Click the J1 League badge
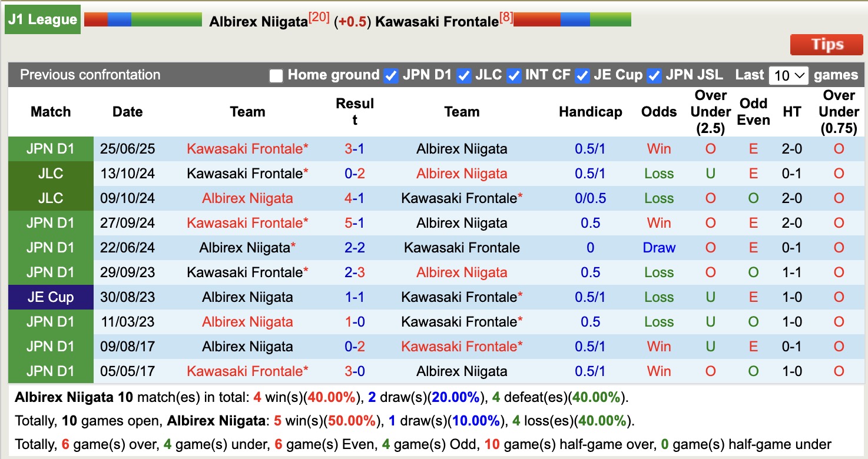The height and width of the screenshot is (459, 868). [x=42, y=19]
